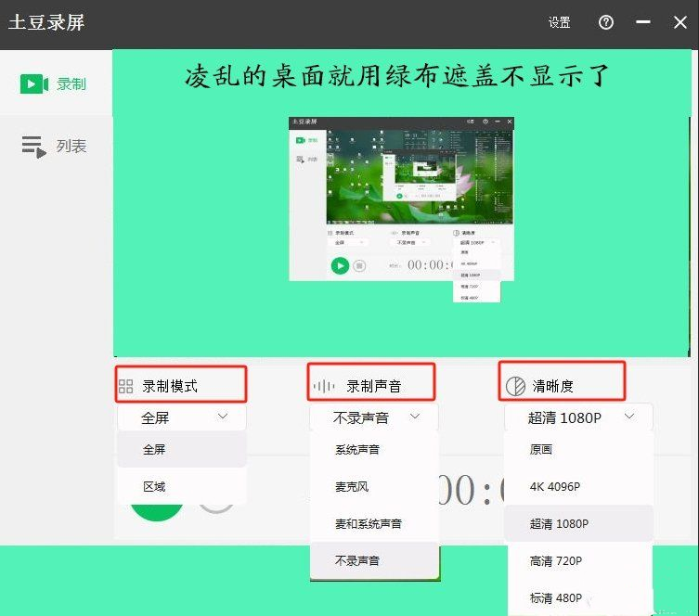This screenshot has width=699, height=616.
Task: Click the 土豆录屏 title text
Action: [x=46, y=22]
